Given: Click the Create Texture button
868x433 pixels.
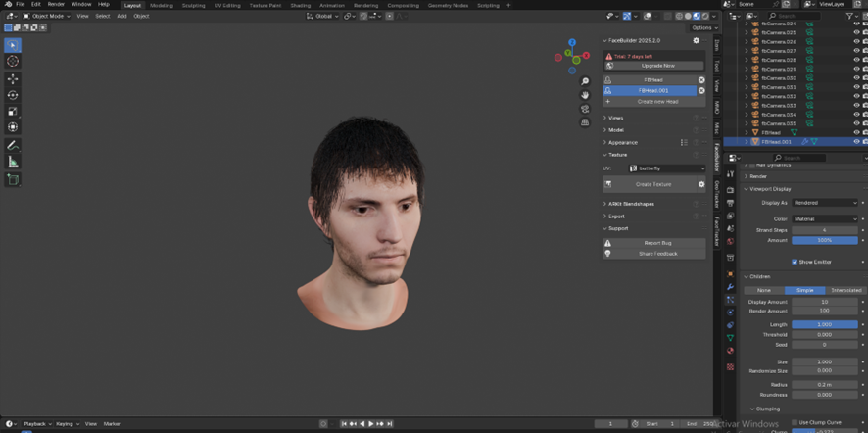Looking at the screenshot, I should (x=652, y=184).
